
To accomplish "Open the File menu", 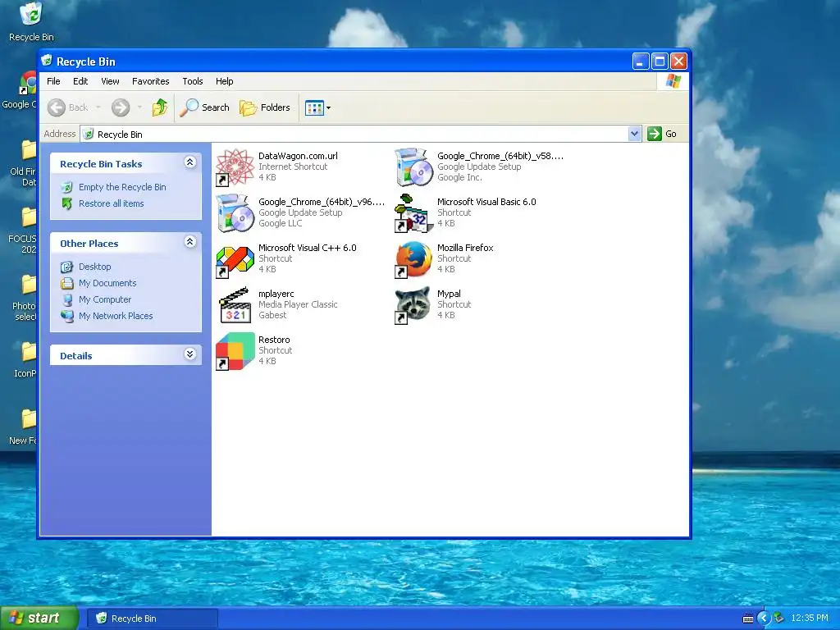I will point(53,81).
